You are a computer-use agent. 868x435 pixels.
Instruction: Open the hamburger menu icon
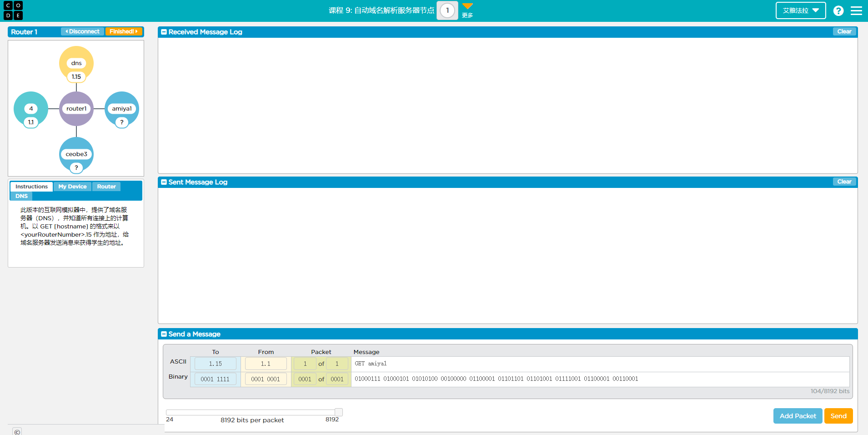pyautogui.click(x=856, y=10)
